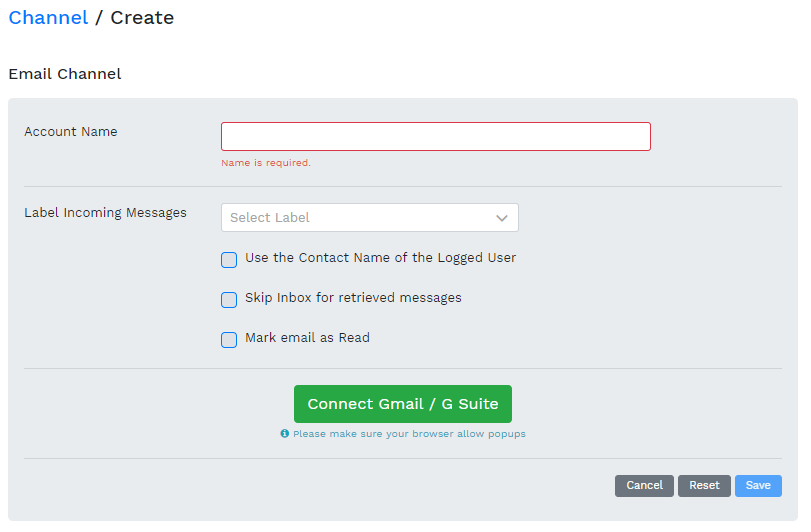
Task: Click the browser popups notice text
Action: [x=409, y=434]
